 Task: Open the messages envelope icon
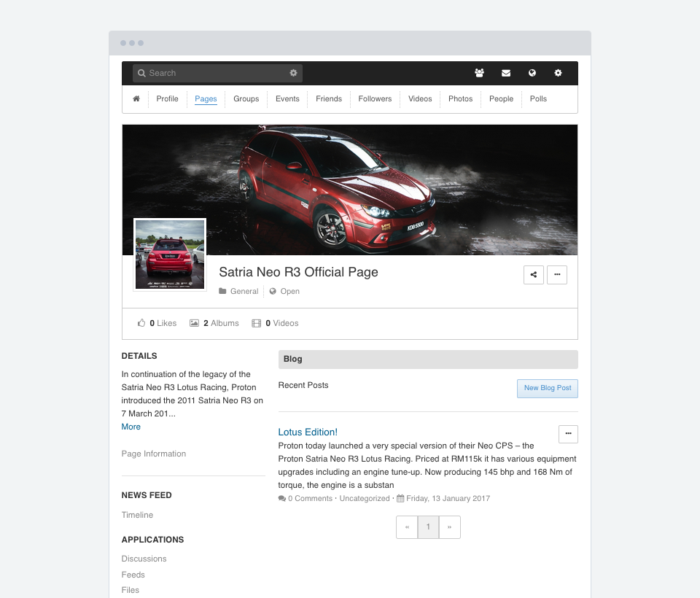point(506,73)
